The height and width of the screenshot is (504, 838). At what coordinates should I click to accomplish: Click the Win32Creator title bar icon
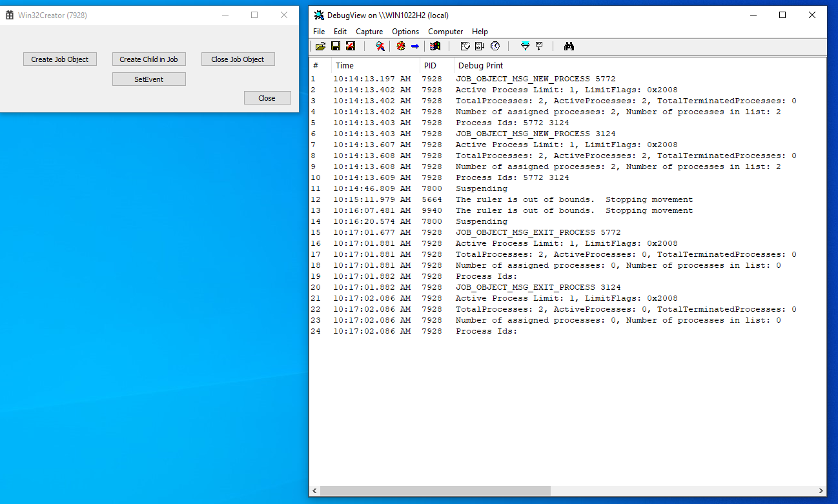10,15
